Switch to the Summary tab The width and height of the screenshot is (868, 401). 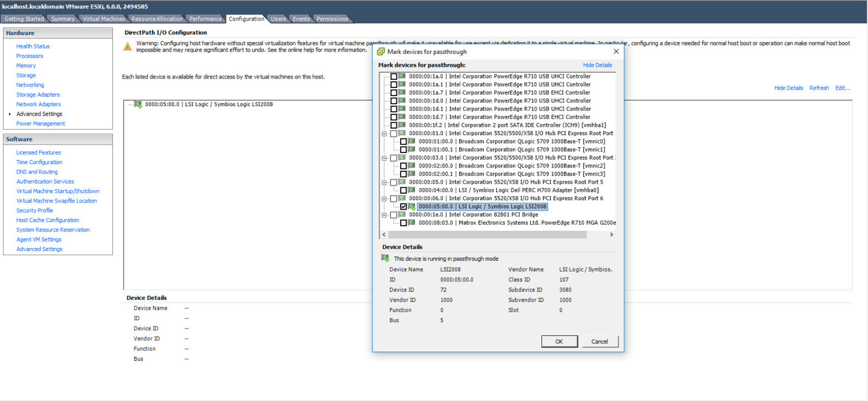point(63,19)
